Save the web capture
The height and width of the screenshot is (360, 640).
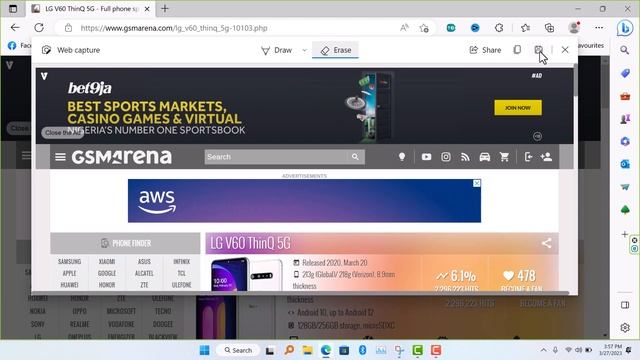point(539,50)
